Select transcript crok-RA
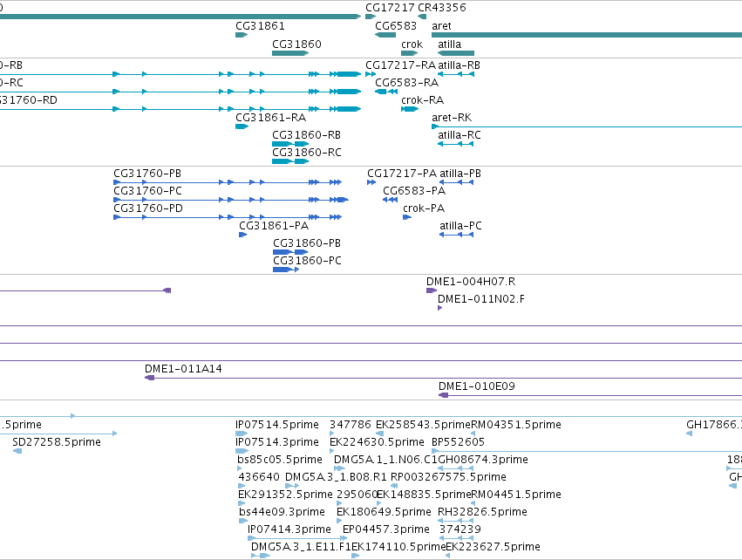Screen dimensions: 742x560 422,100
